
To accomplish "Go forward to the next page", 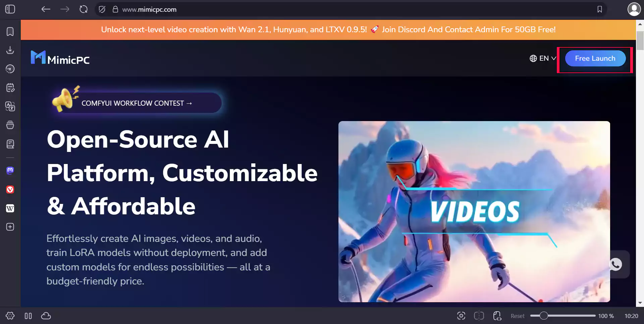I will [65, 9].
